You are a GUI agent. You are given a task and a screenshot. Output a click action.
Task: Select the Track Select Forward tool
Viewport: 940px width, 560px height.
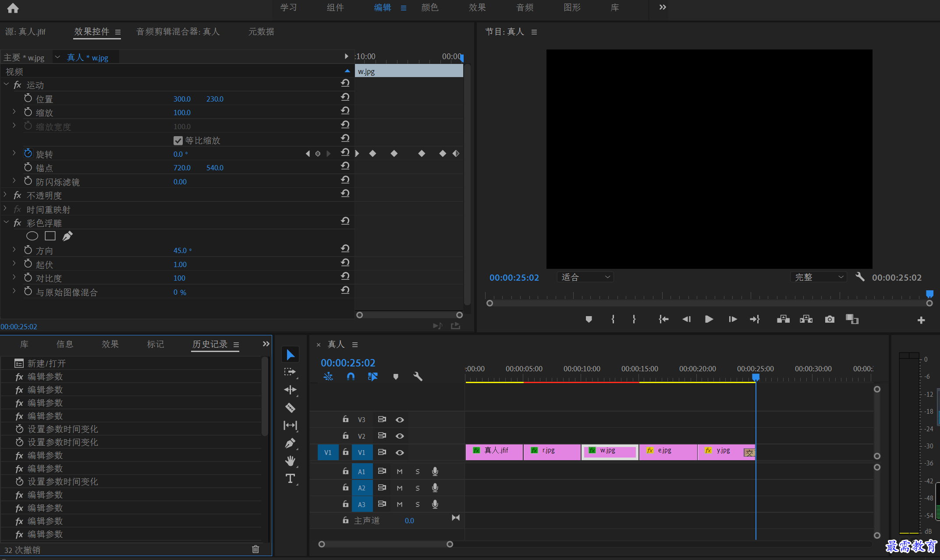pyautogui.click(x=290, y=372)
